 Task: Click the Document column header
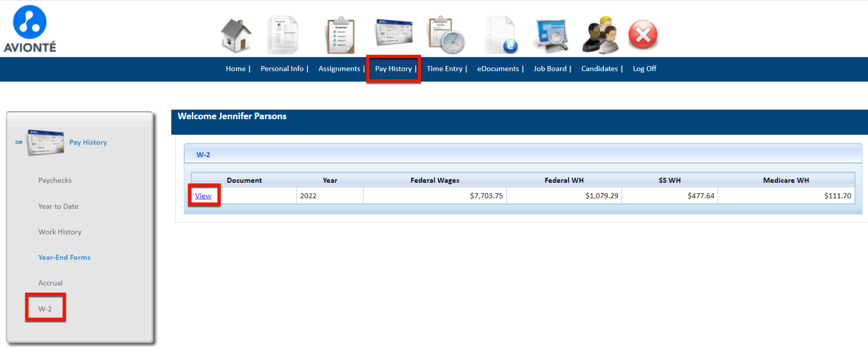[x=244, y=181]
